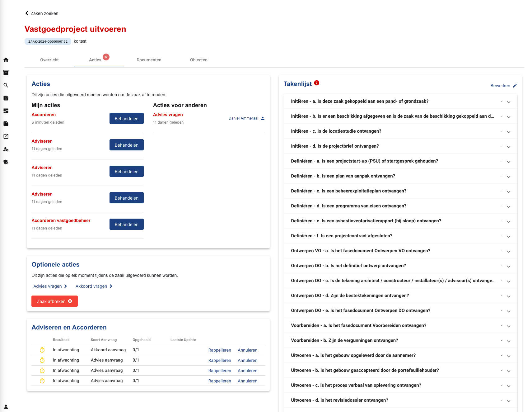The height and width of the screenshot is (412, 532).
Task: Click the arrow after the Advies vragen link
Action: [66, 286]
